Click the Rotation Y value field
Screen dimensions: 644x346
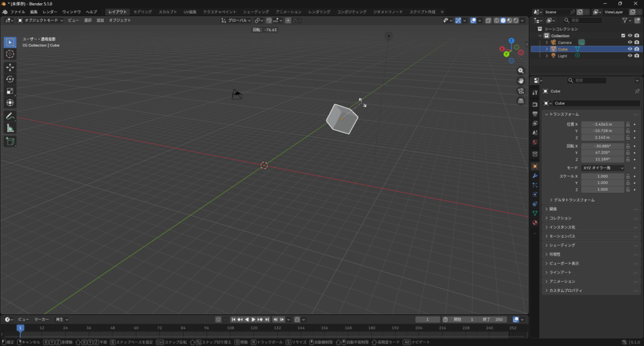tap(602, 152)
